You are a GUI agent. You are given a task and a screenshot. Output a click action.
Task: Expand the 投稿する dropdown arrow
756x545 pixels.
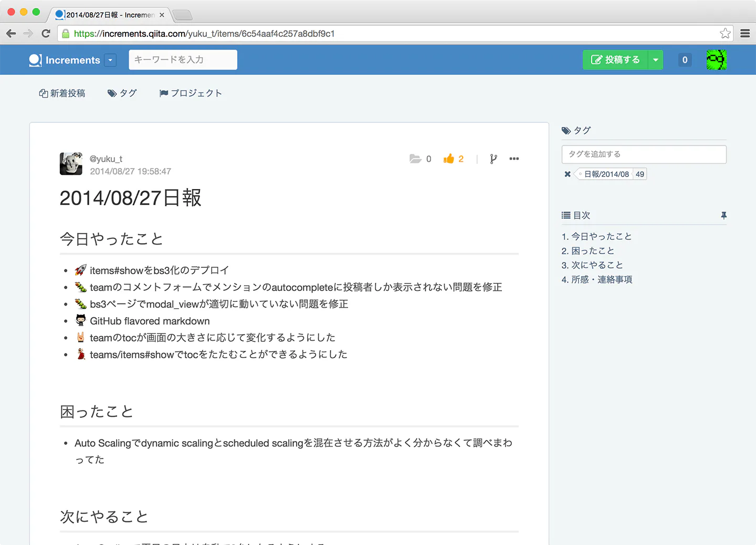[656, 60]
